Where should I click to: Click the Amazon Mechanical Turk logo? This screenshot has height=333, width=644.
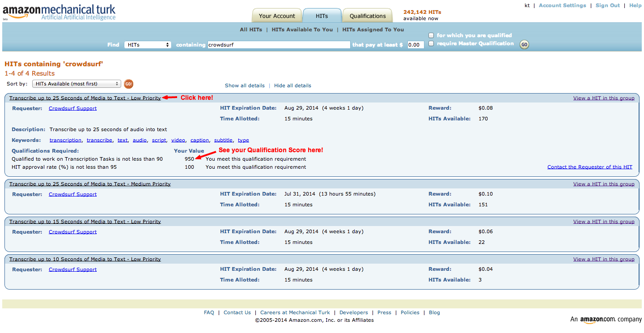pyautogui.click(x=59, y=12)
